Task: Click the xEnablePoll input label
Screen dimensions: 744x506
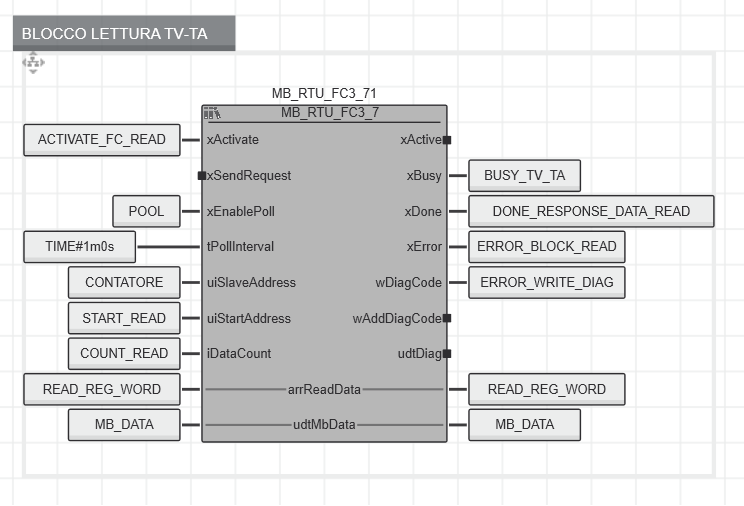Action: 241,211
